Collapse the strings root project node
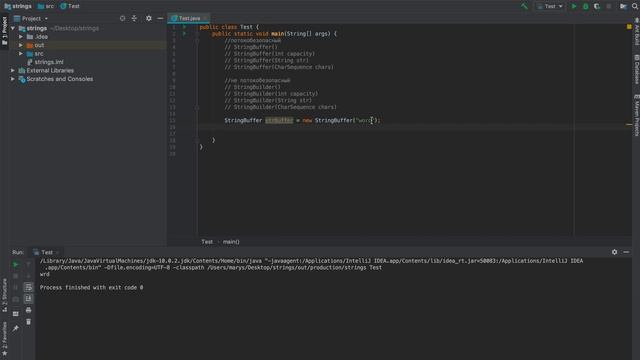640x360 pixels. [x=13, y=28]
